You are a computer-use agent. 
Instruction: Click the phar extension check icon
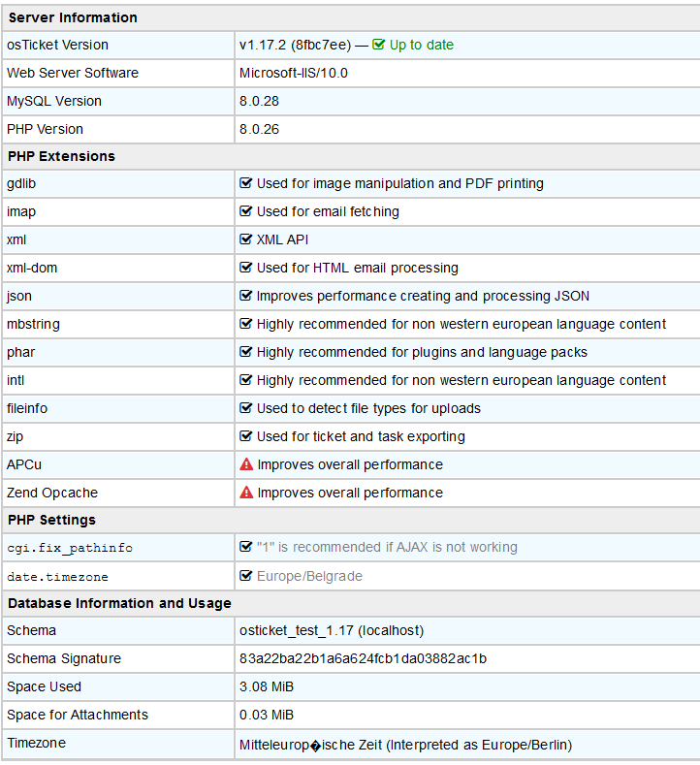click(x=246, y=352)
